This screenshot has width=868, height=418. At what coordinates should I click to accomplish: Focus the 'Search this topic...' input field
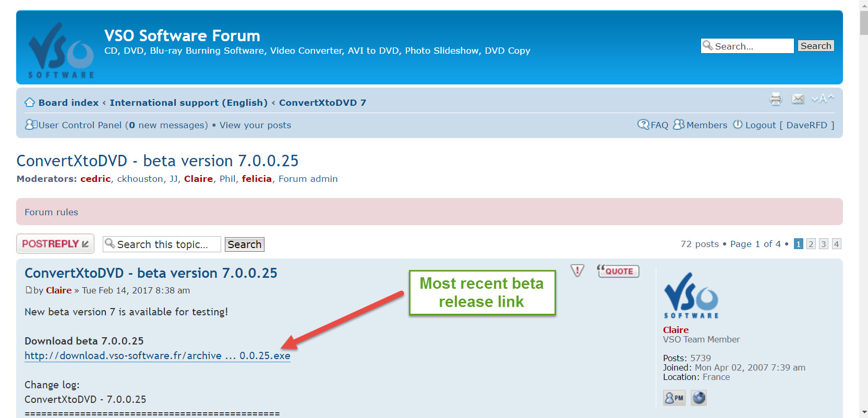coord(162,244)
